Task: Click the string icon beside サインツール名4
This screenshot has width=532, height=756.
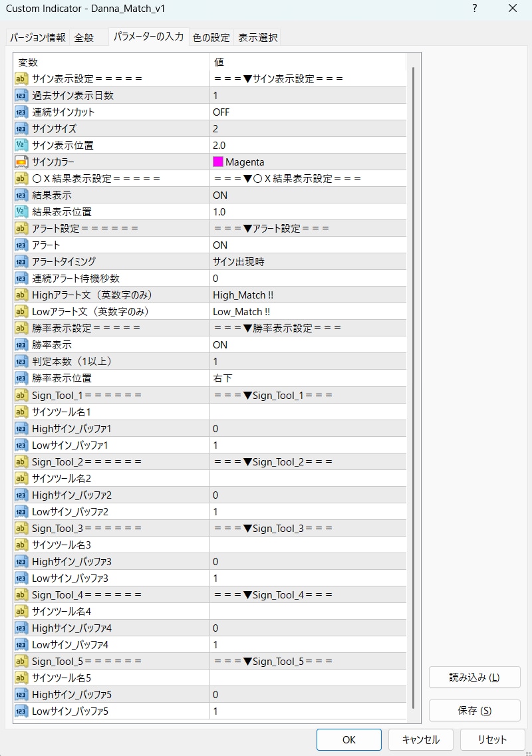Action: coord(21,611)
